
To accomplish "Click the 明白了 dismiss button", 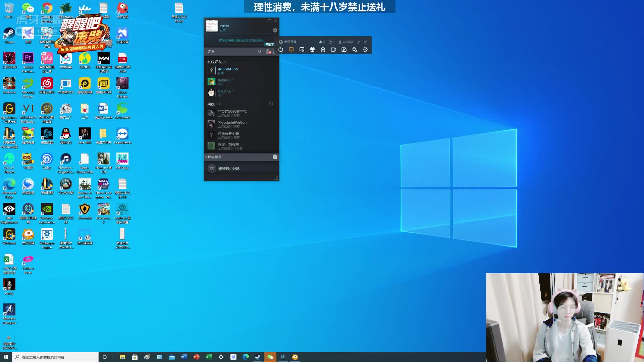I will [x=269, y=44].
